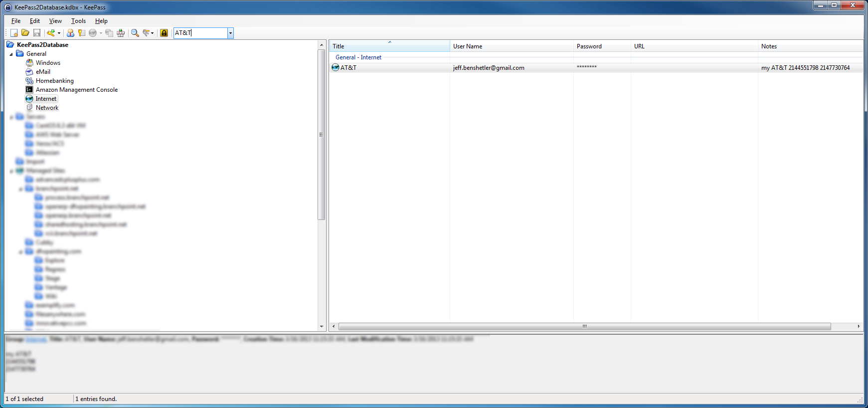Click the Copy URL to clipboard icon
This screenshot has width=868, height=408.
(x=109, y=33)
